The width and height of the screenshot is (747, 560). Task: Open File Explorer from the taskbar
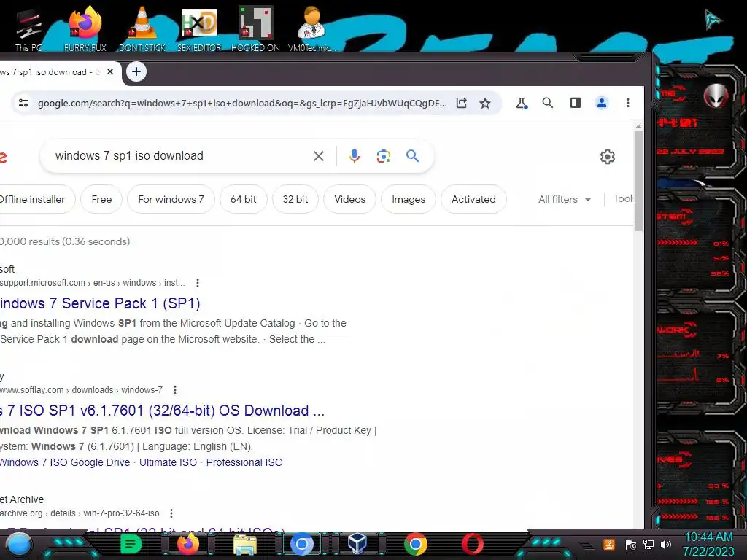point(245,545)
